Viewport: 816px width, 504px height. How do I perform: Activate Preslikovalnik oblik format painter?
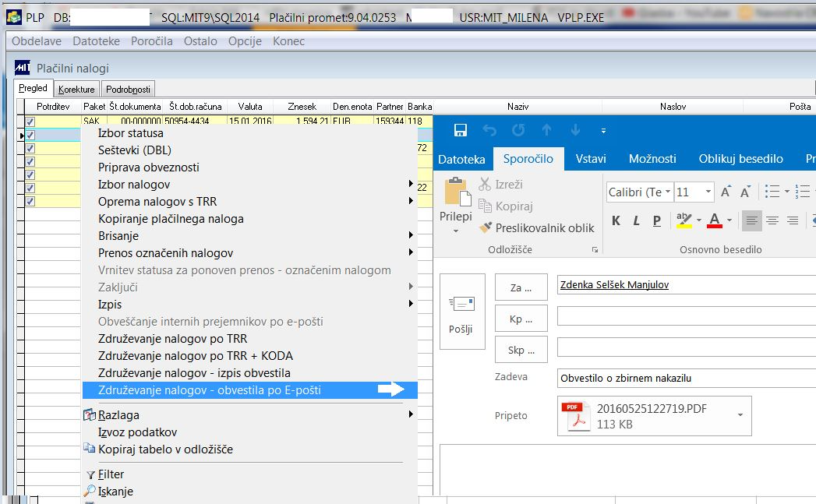click(x=537, y=227)
